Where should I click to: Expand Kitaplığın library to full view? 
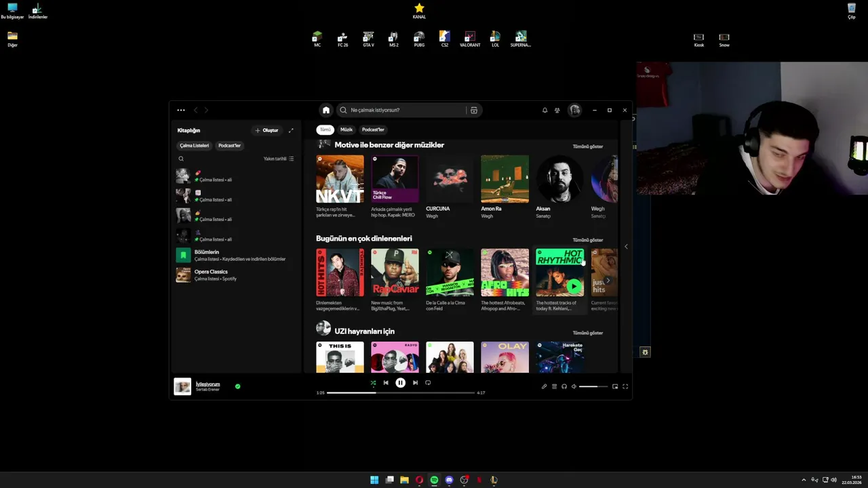tap(291, 130)
